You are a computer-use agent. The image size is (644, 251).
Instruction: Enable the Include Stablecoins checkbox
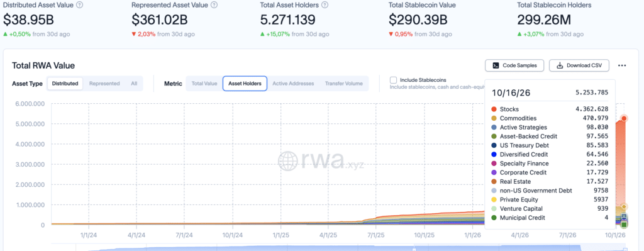394,80
